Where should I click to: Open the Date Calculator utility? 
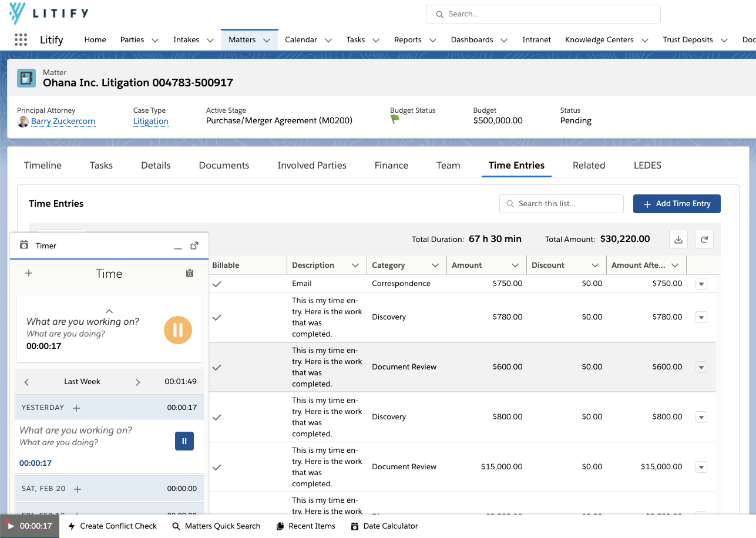coord(385,526)
